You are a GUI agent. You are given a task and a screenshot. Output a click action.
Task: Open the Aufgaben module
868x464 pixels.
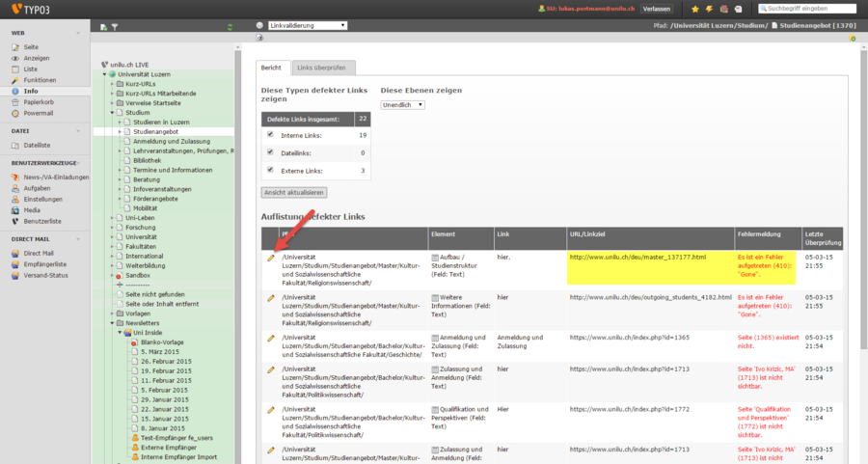pyautogui.click(x=37, y=188)
